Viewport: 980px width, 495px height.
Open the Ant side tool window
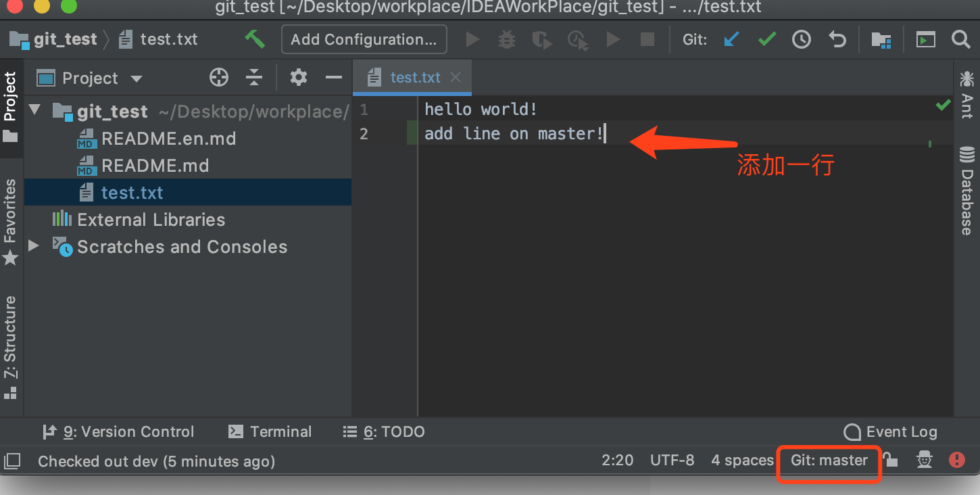966,95
